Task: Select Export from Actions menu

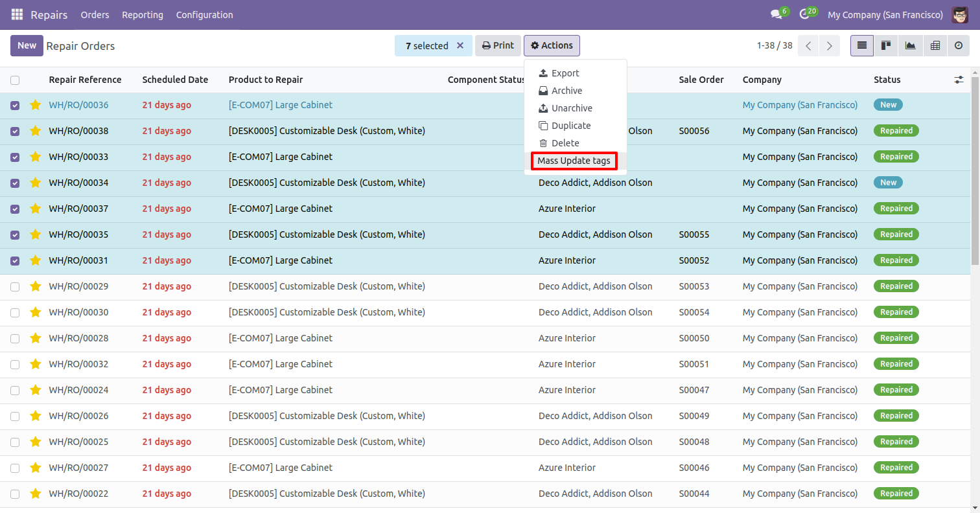Action: point(565,73)
